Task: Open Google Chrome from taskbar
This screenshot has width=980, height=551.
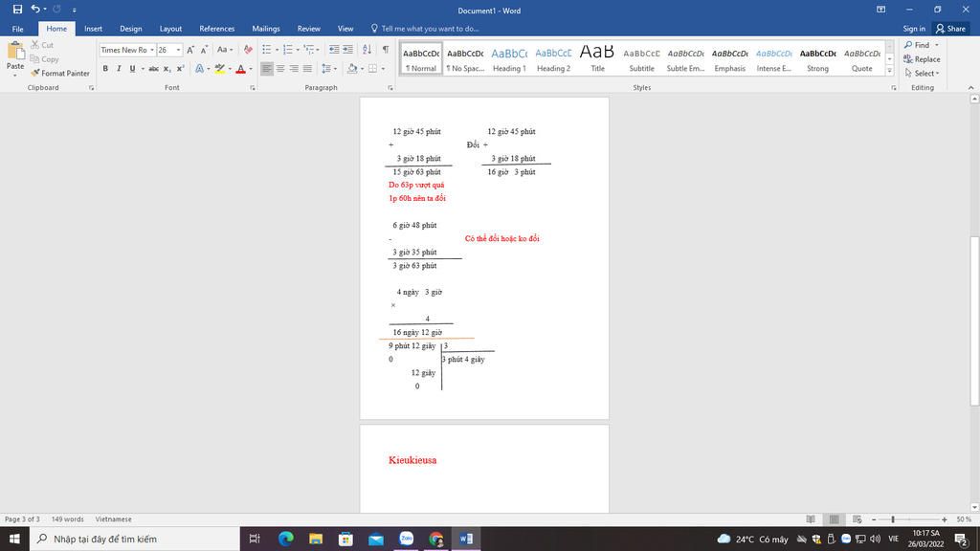Action: tap(435, 539)
